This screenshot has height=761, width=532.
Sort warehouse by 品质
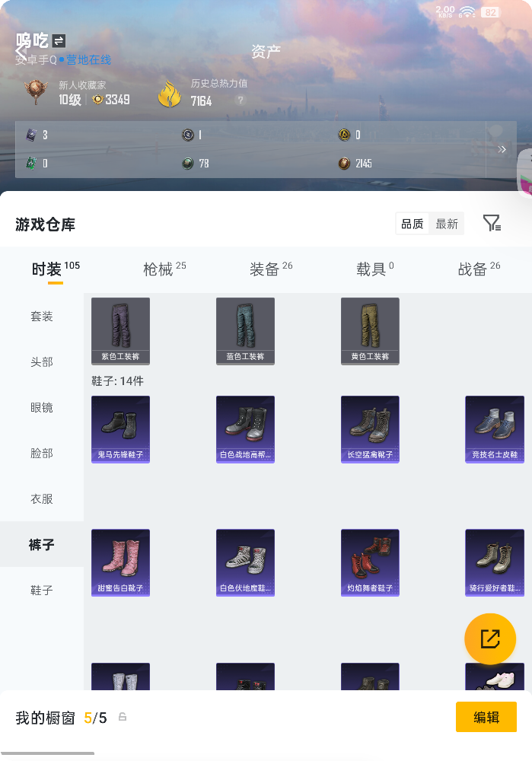412,224
